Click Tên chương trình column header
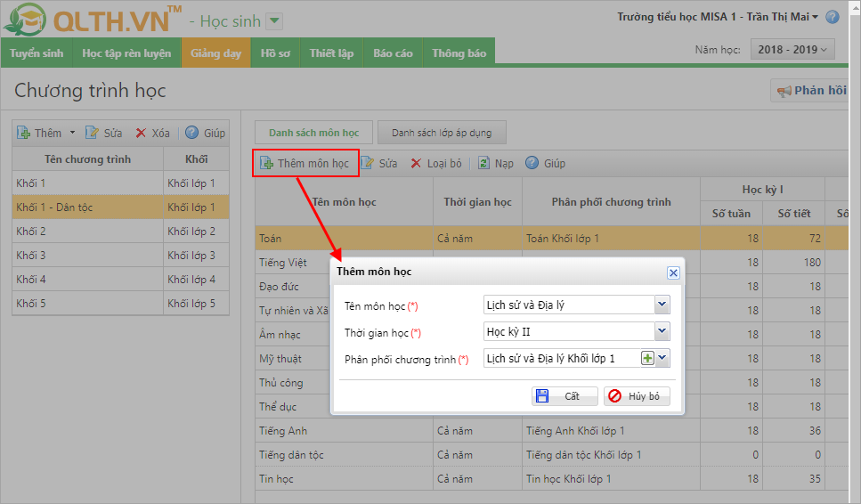Viewport: 861px width, 504px height. tap(88, 159)
